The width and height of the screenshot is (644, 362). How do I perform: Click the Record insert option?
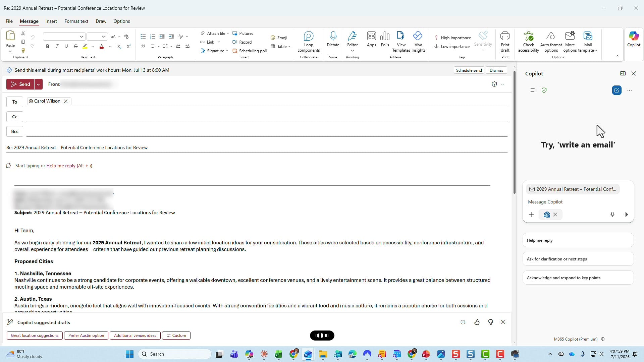click(x=242, y=42)
